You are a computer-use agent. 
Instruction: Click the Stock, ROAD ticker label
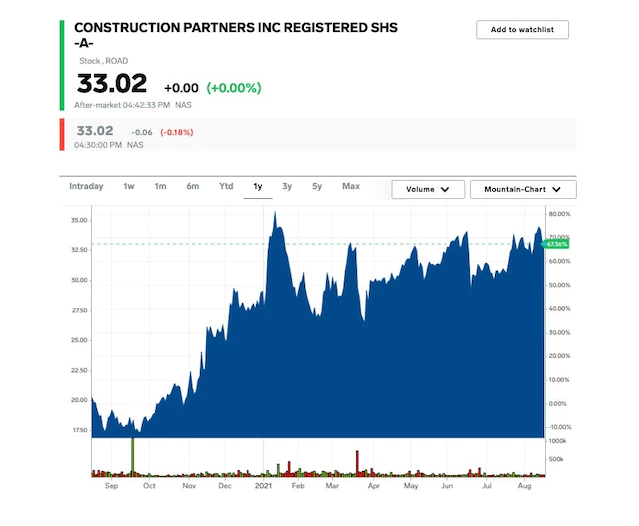(104, 61)
